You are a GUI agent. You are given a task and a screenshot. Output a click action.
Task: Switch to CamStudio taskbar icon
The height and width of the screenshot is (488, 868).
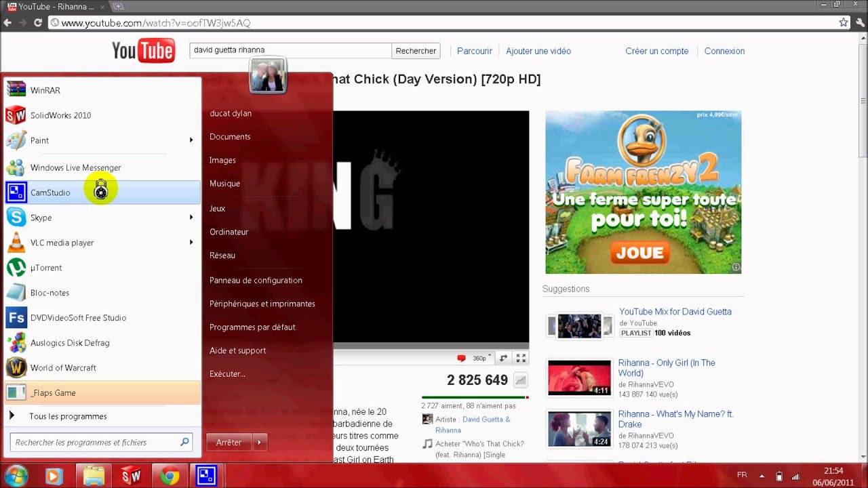206,476
